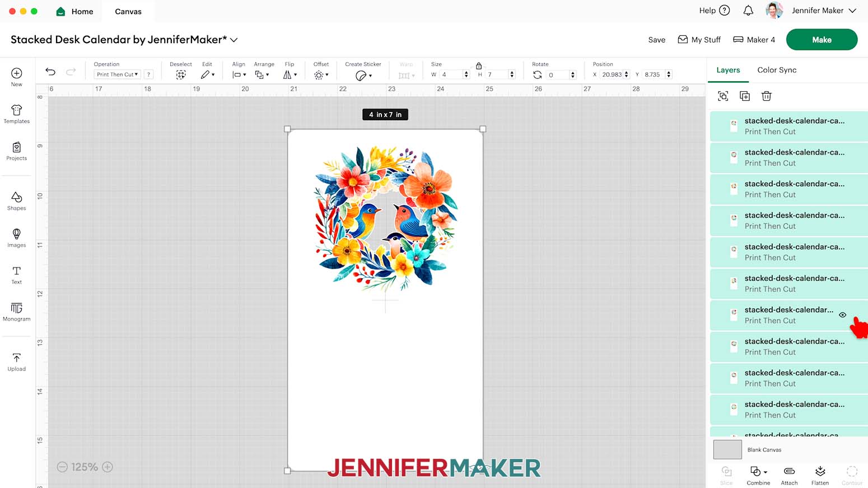The image size is (868, 488).
Task: Click the Deselect icon
Action: click(x=180, y=74)
